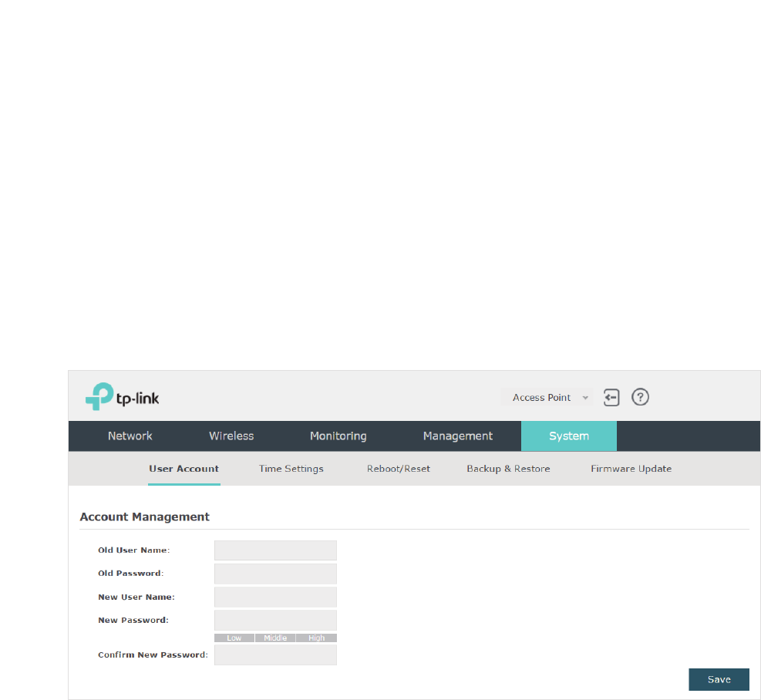Open the Backup & Restore tab
This screenshot has height=700, width=761.
pyautogui.click(x=509, y=469)
